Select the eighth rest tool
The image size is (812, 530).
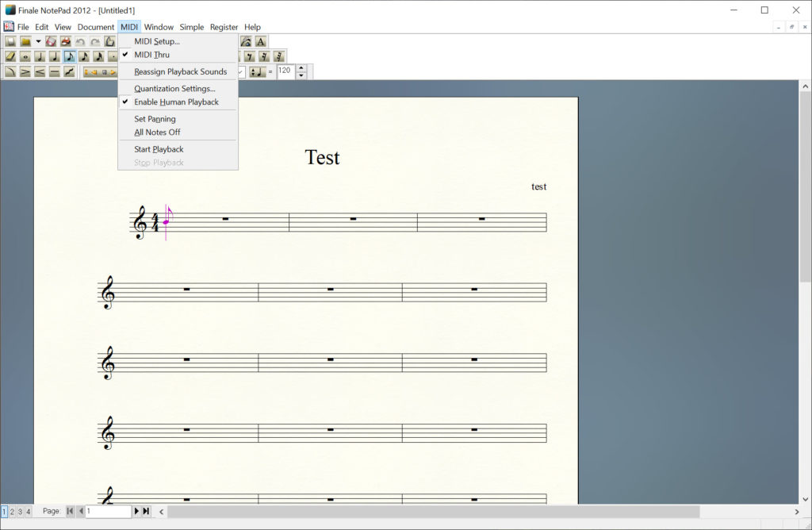click(250, 56)
